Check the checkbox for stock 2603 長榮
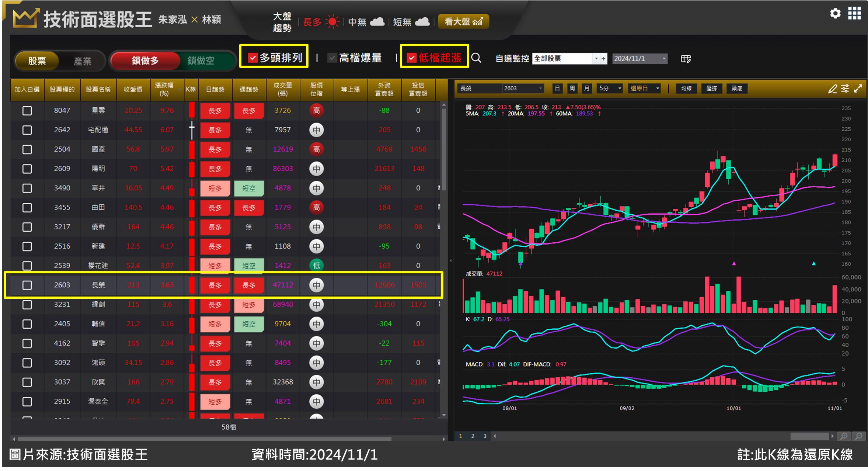This screenshot has width=868, height=471. click(x=27, y=285)
